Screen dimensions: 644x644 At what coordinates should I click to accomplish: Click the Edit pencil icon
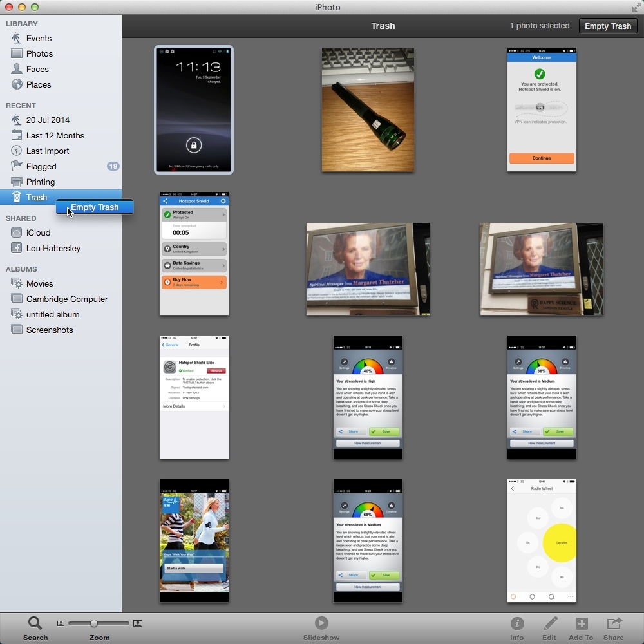pos(550,623)
